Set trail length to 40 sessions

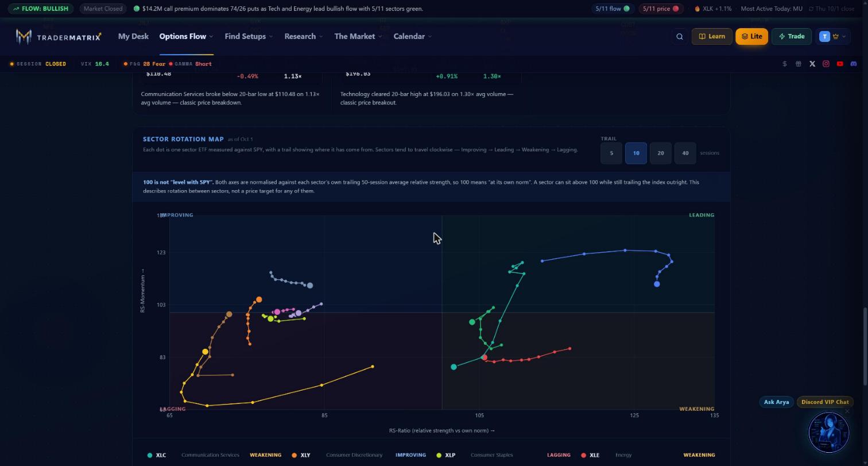tap(685, 153)
